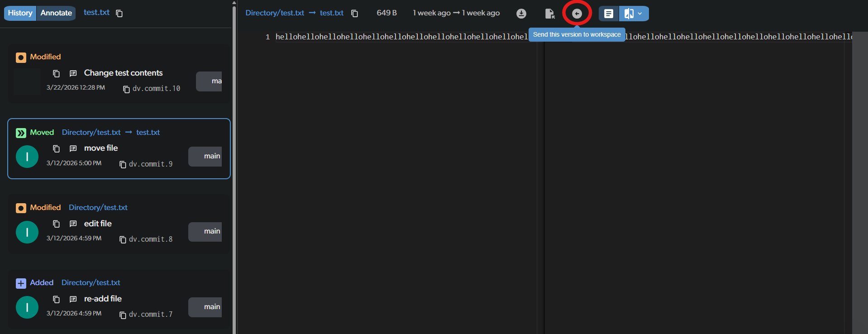Click the Added status icon of re-add file commit
Viewport: 868px width, 334px height.
(x=21, y=283)
